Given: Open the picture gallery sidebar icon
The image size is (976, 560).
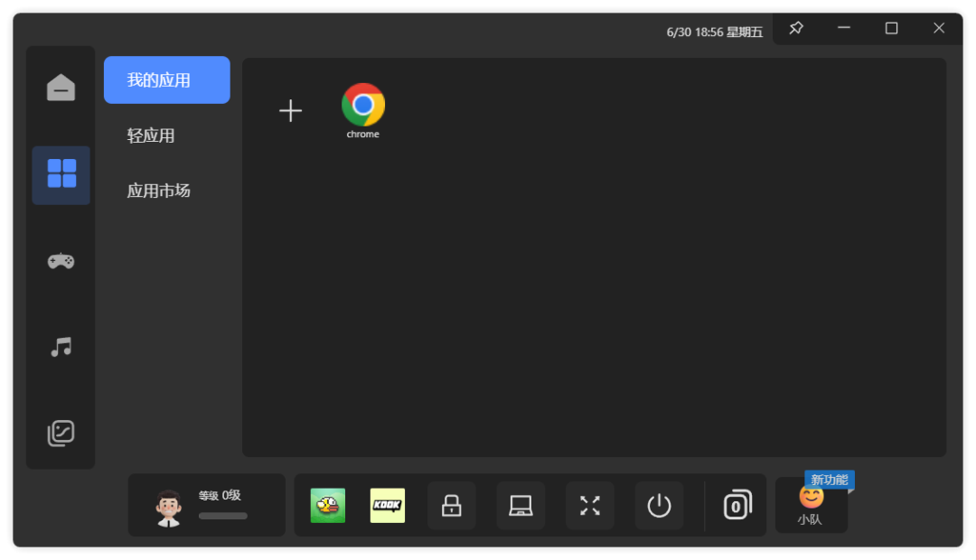Looking at the screenshot, I should [61, 433].
